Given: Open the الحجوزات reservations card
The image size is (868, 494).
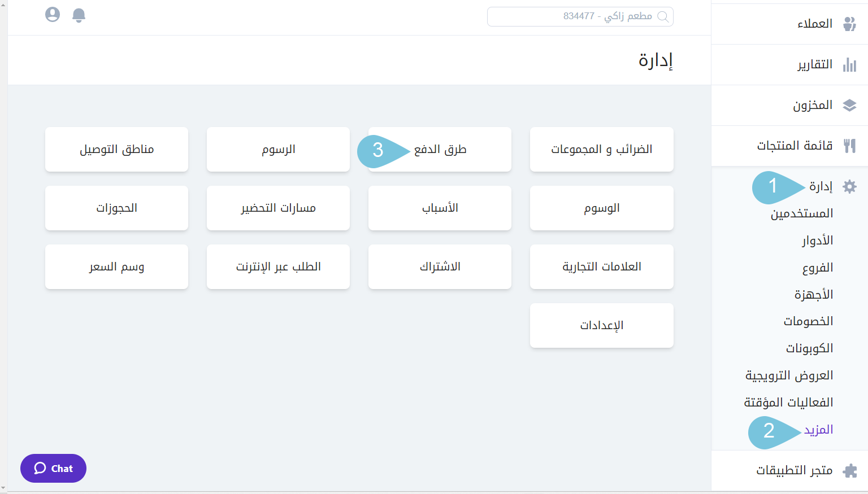Looking at the screenshot, I should tap(116, 208).
